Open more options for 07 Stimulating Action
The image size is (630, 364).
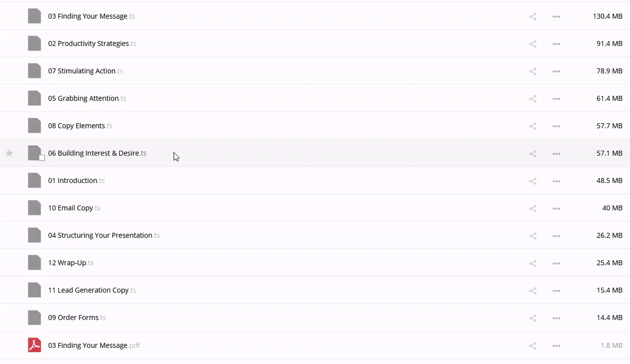tap(556, 71)
